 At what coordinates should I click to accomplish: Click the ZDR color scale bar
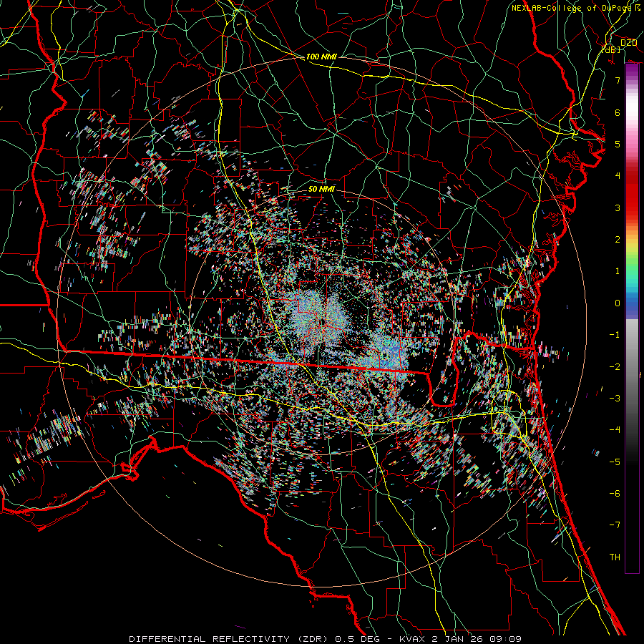[x=632, y=318]
